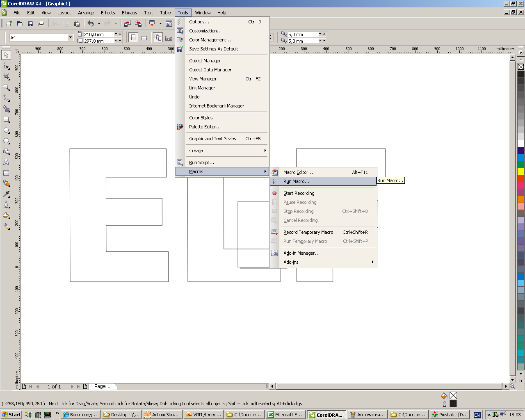Click the Print icon
This screenshot has width=525, height=420.
(x=41, y=23)
